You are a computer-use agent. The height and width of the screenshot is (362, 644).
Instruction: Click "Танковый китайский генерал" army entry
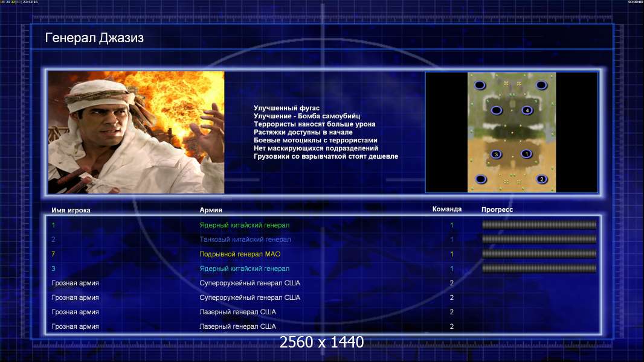click(245, 240)
